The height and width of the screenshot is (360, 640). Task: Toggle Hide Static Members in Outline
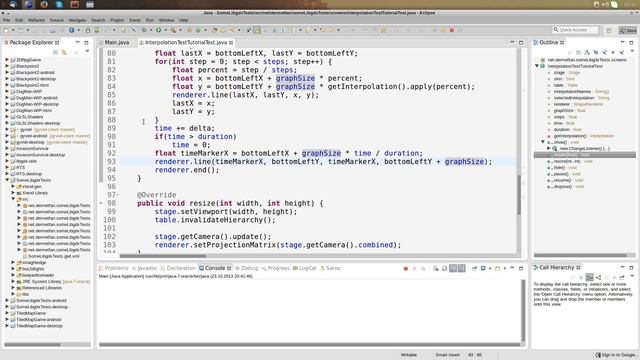(604, 52)
